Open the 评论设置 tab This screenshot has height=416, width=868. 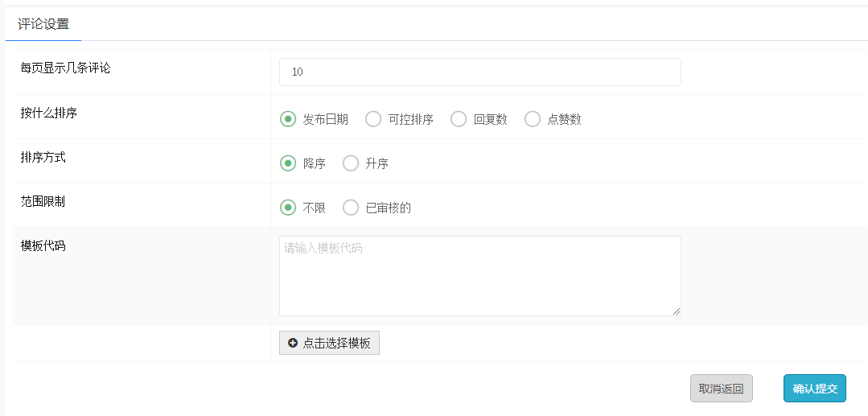[x=43, y=24]
